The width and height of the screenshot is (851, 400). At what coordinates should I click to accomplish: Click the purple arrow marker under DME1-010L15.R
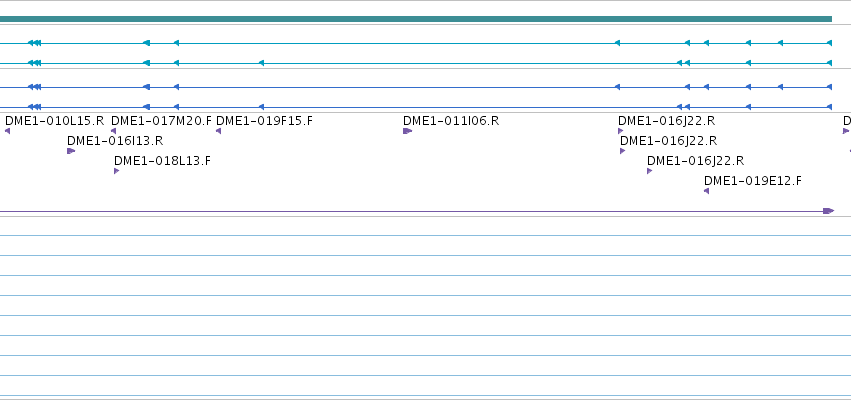point(8,131)
